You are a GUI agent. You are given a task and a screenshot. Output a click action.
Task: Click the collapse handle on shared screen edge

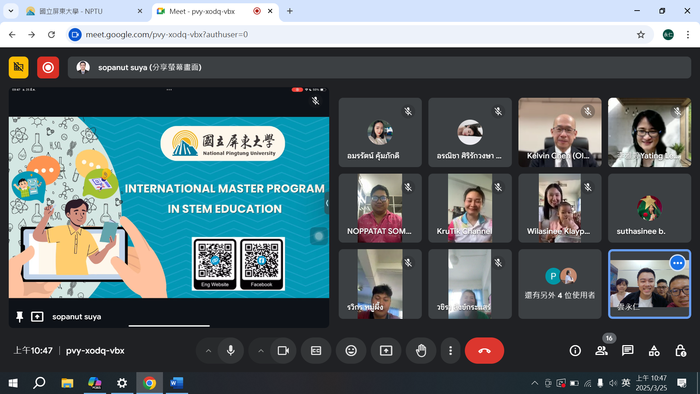point(327,203)
